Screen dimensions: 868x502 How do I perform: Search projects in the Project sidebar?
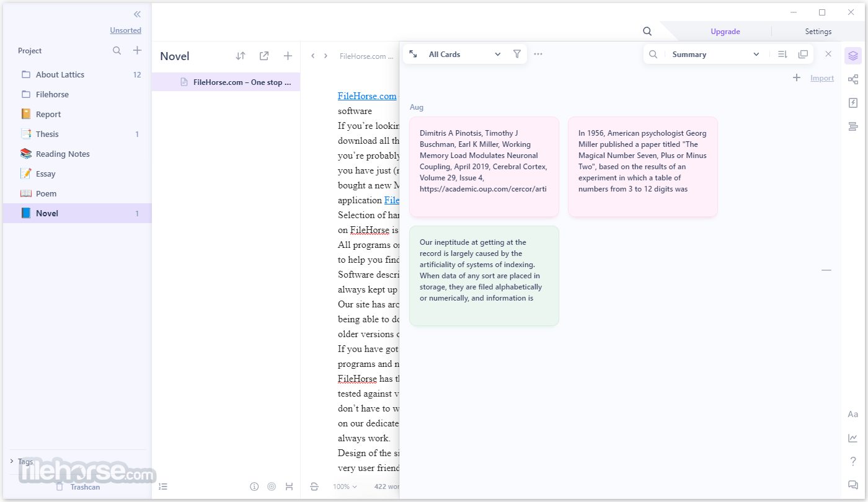pos(117,51)
